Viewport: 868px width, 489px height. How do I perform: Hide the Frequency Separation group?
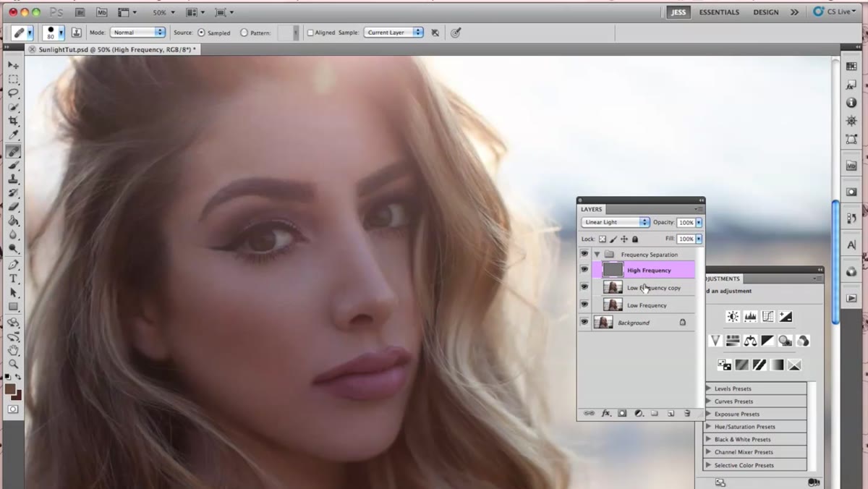584,254
